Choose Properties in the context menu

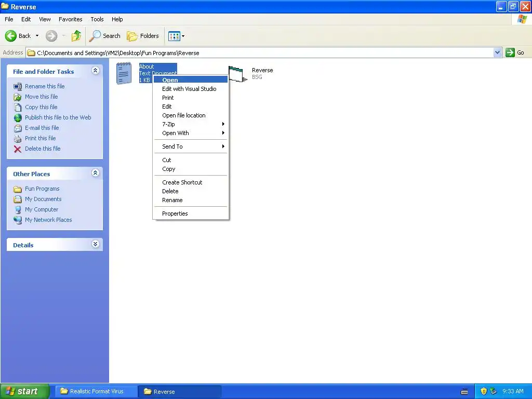pos(191,214)
